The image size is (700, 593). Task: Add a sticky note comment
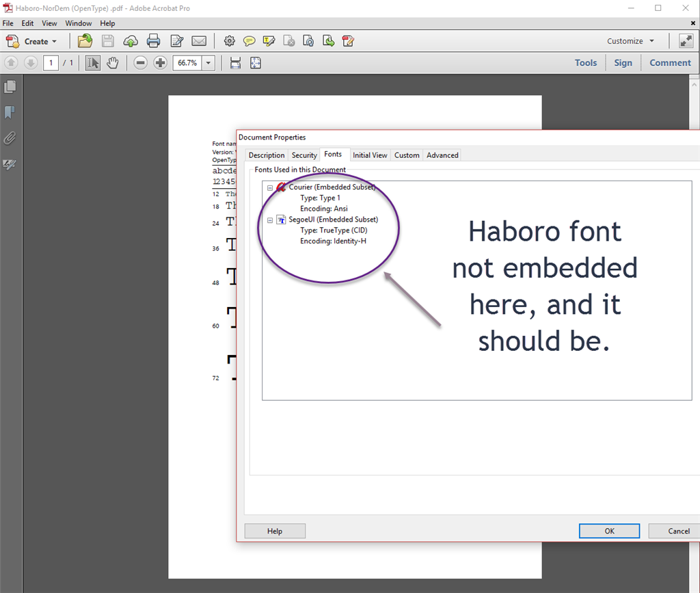(x=249, y=41)
